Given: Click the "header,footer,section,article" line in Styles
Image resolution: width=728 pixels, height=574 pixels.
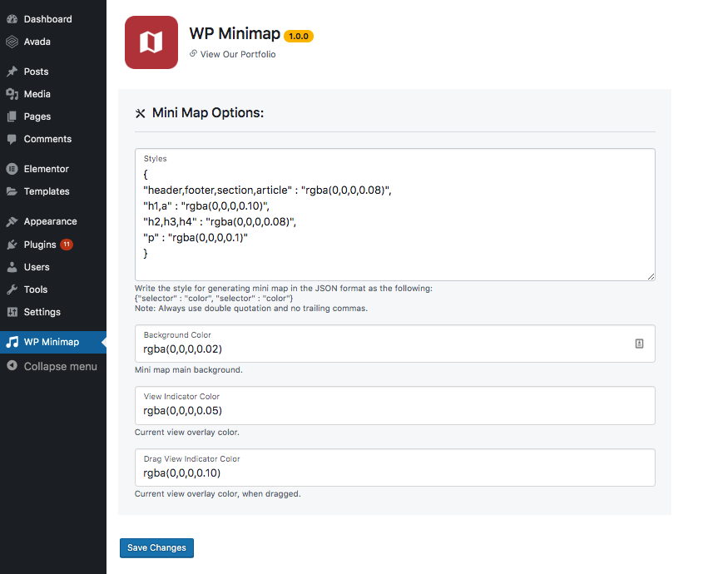Looking at the screenshot, I should (x=267, y=191).
